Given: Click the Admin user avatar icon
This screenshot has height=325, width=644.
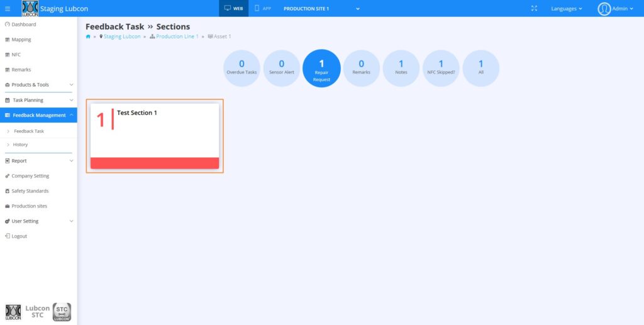Looking at the screenshot, I should [604, 9].
